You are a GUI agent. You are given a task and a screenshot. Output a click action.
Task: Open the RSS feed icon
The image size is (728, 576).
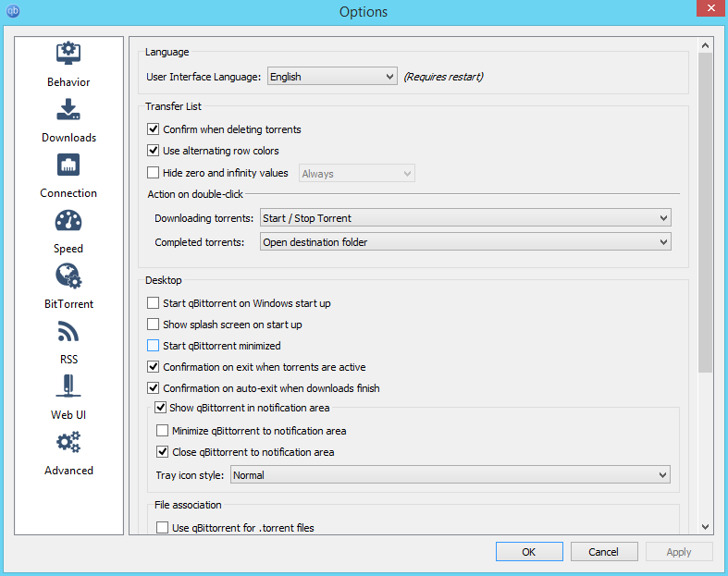[68, 331]
